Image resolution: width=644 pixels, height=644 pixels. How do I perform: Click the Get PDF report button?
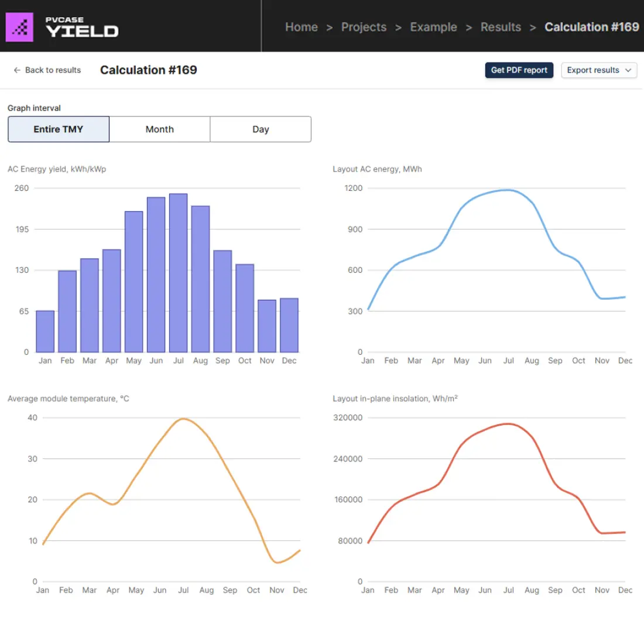[x=519, y=70]
